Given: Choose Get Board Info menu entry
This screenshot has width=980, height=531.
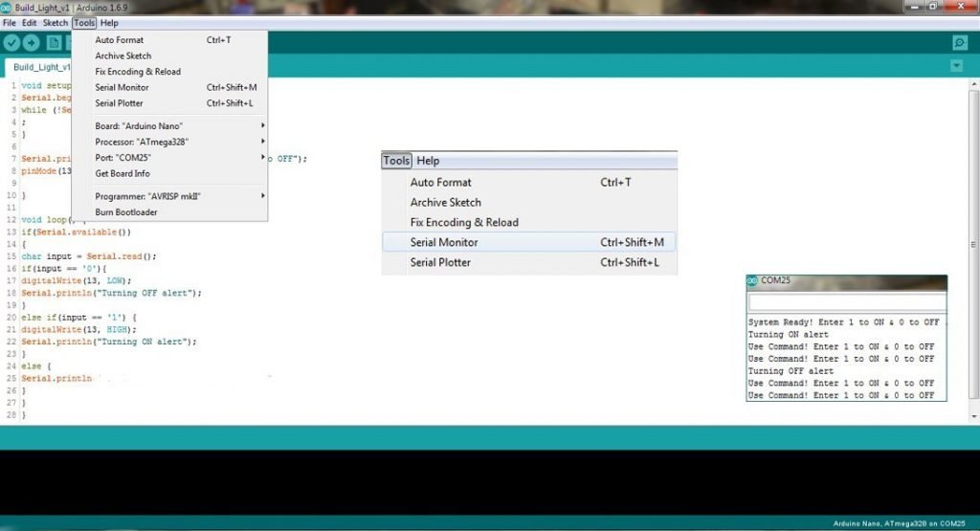Looking at the screenshot, I should coord(122,173).
